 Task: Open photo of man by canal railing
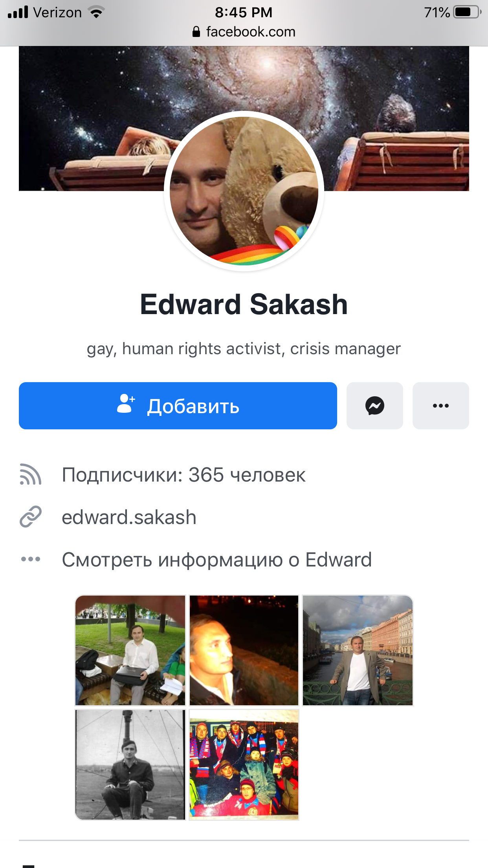pyautogui.click(x=358, y=651)
